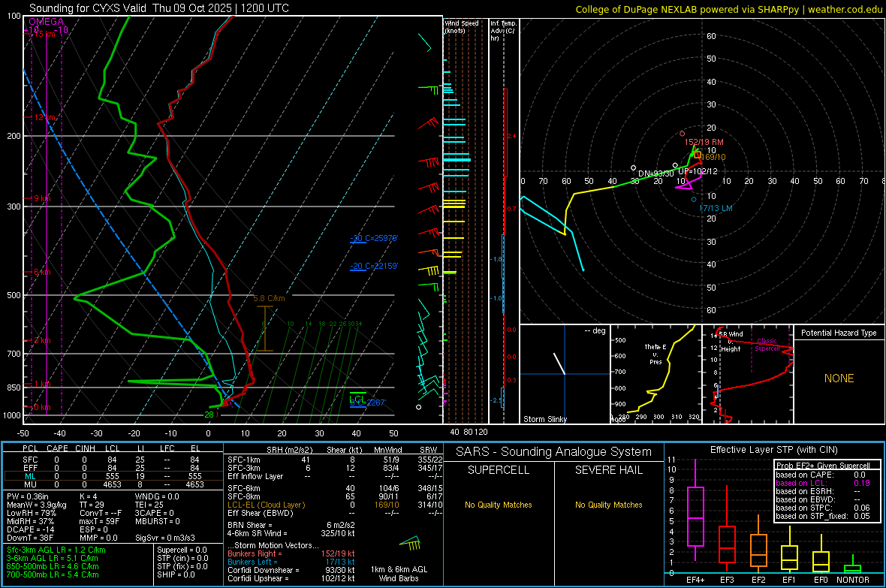Click the 'DN=93/30' hodograph label
The image size is (886, 588).
(655, 173)
